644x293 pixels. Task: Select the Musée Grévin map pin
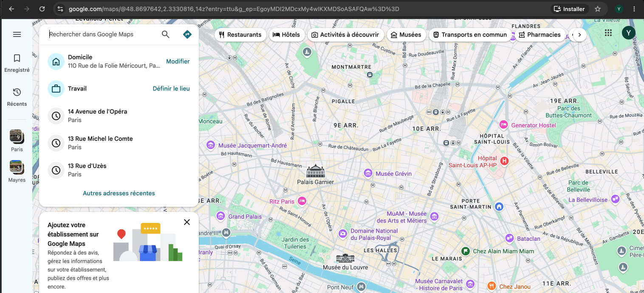(x=368, y=173)
